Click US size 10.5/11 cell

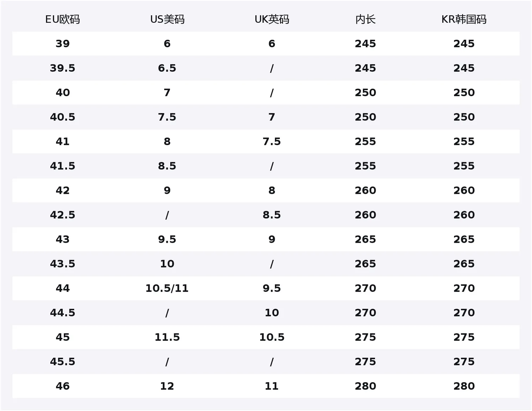(167, 288)
